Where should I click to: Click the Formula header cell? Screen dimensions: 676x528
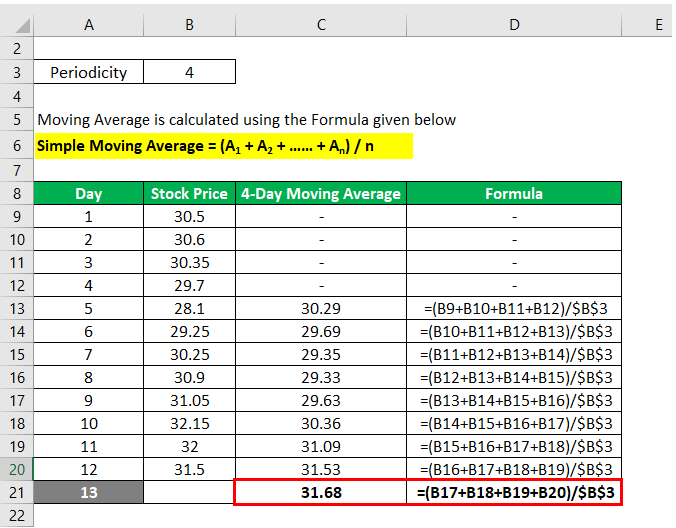[514, 194]
